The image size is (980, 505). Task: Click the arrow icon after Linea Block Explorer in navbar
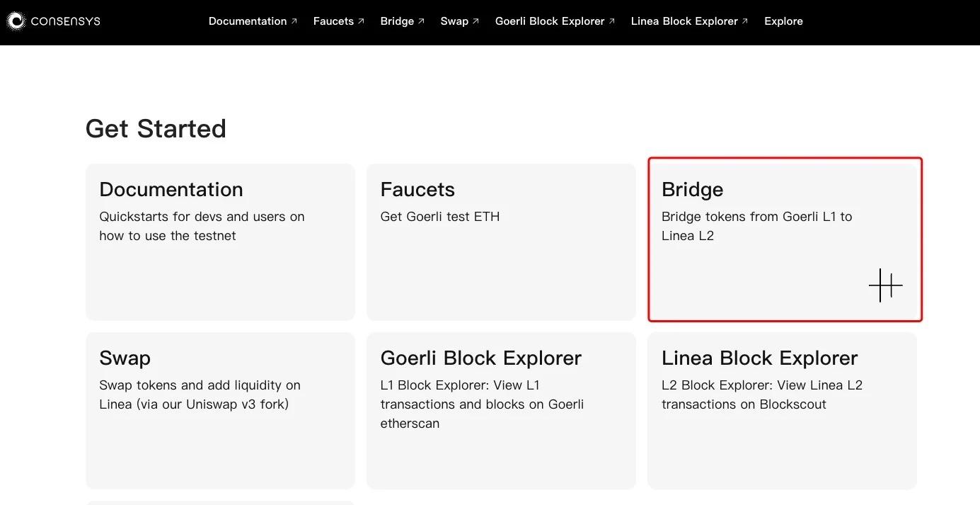pos(745,21)
